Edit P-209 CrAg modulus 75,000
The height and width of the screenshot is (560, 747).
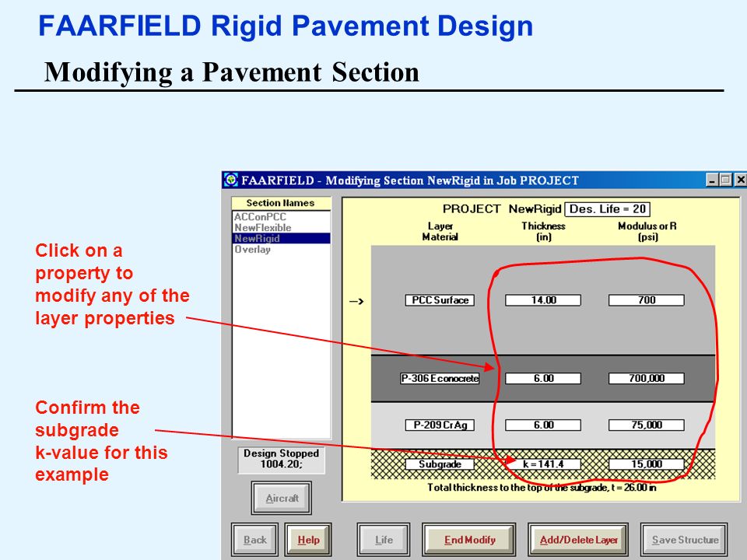coord(647,425)
